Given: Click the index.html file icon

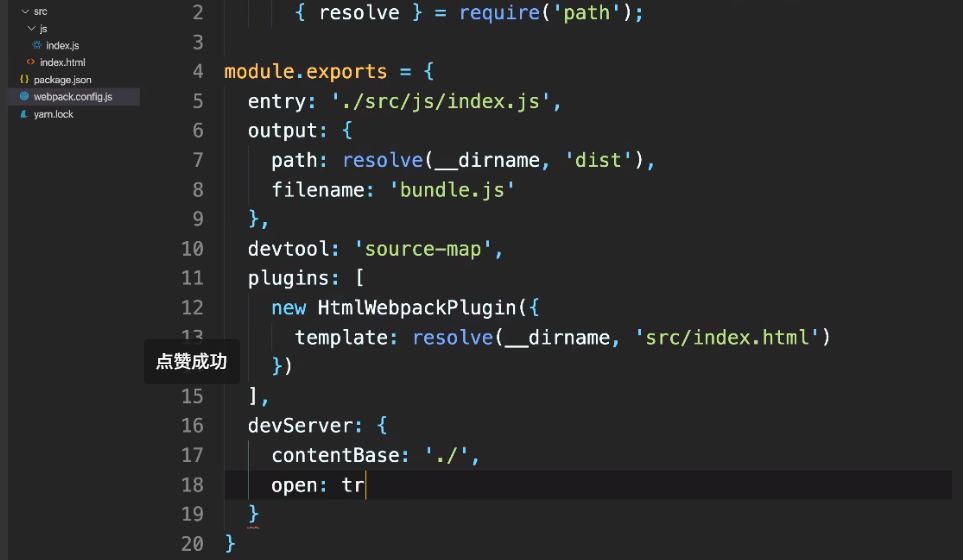Looking at the screenshot, I should point(31,62).
